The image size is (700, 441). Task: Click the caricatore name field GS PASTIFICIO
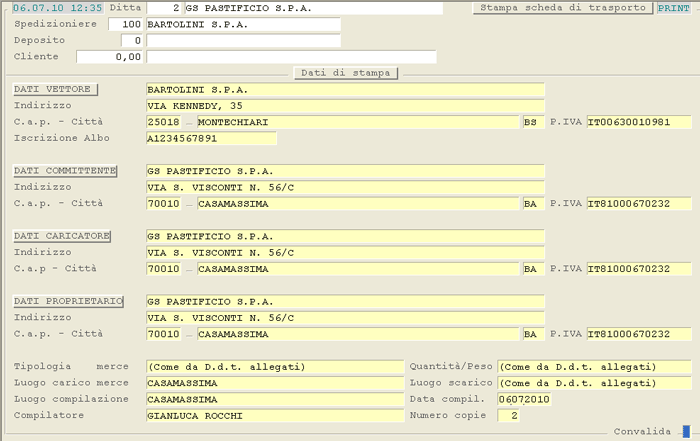click(345, 236)
